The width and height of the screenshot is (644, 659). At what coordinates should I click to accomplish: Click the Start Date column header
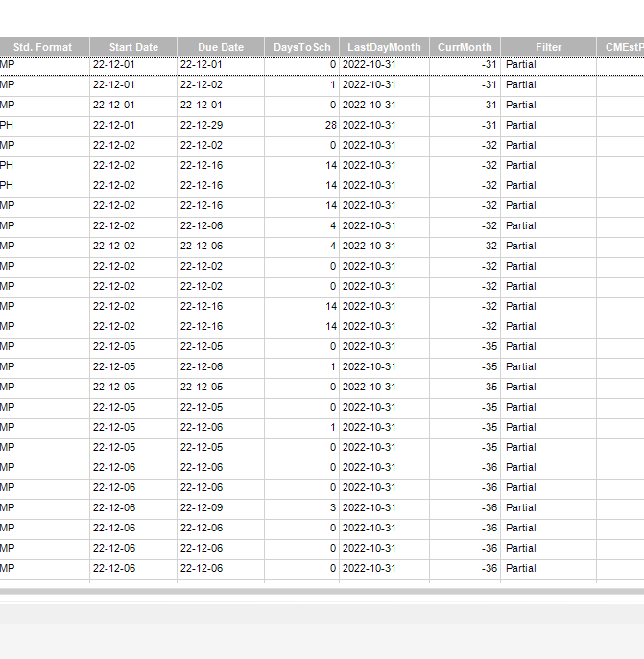[x=133, y=47]
